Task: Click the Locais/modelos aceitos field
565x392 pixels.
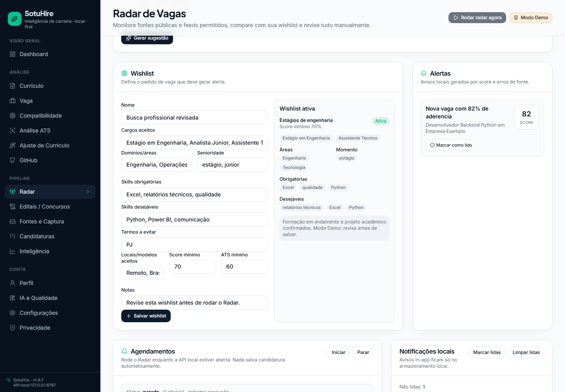Action: tap(143, 273)
